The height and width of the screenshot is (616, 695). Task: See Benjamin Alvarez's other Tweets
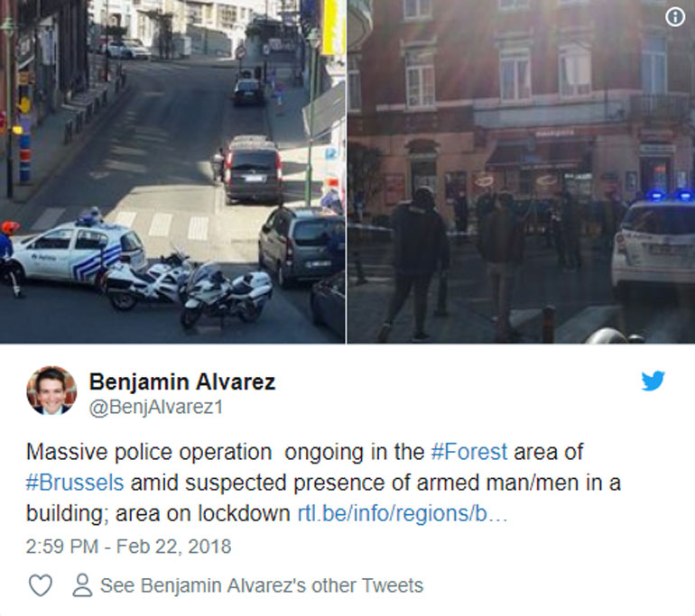coord(262,585)
